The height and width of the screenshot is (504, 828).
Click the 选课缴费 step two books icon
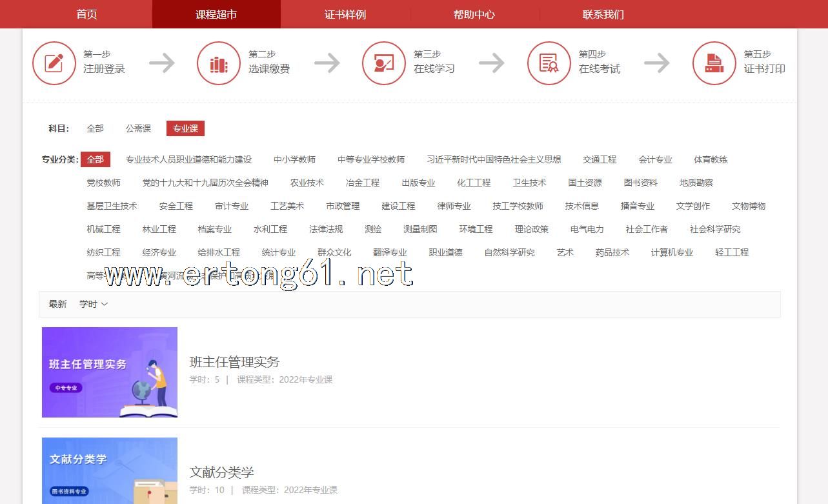pos(219,63)
